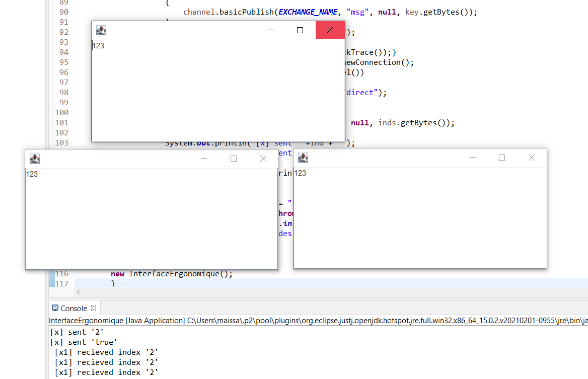Click the Java icon of the bottom-right window
The width and height of the screenshot is (588, 379).
tap(303, 158)
